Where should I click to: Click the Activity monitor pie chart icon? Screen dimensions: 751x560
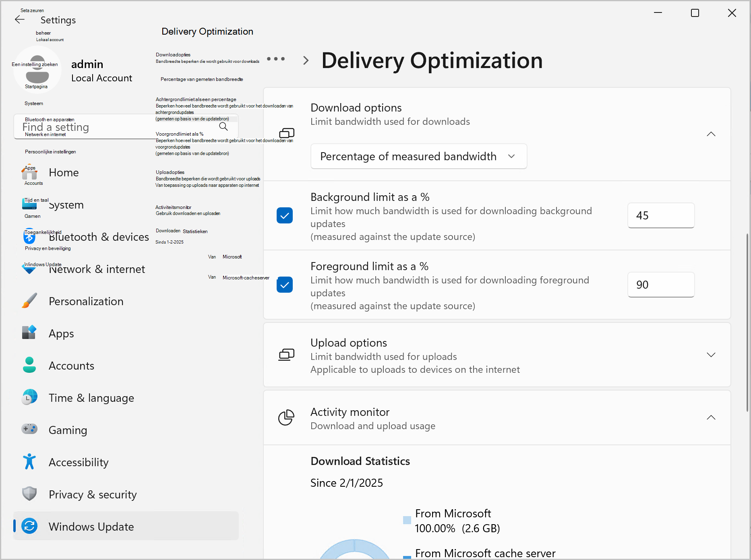pos(287,417)
